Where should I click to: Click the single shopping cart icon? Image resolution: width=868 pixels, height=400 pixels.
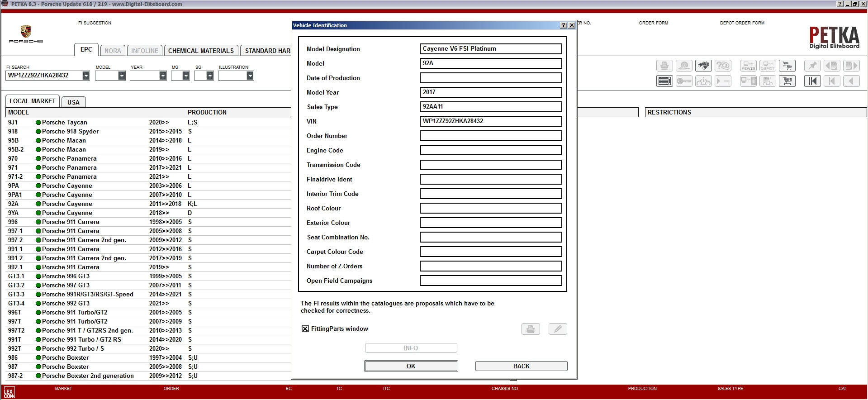[x=787, y=81]
